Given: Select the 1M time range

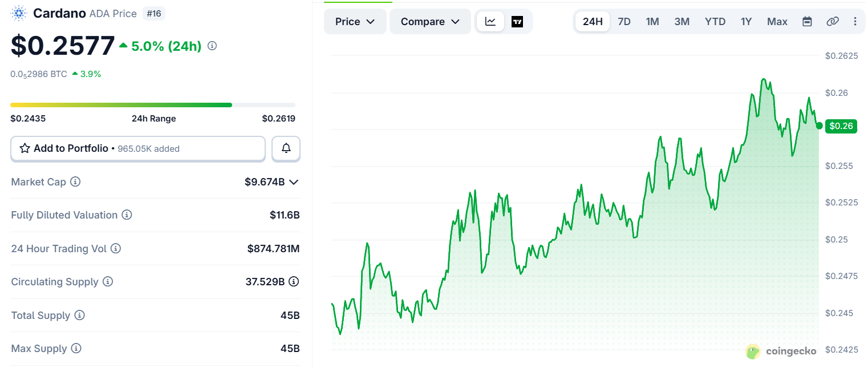Looking at the screenshot, I should tap(652, 22).
